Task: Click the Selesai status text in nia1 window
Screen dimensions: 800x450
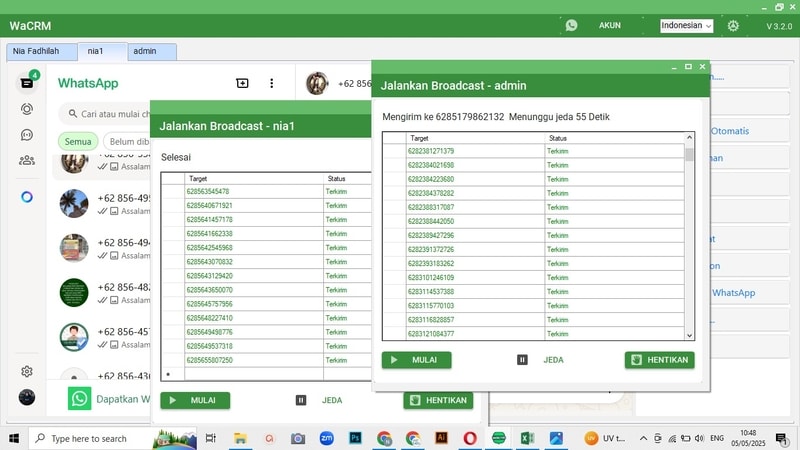Action: [176, 157]
